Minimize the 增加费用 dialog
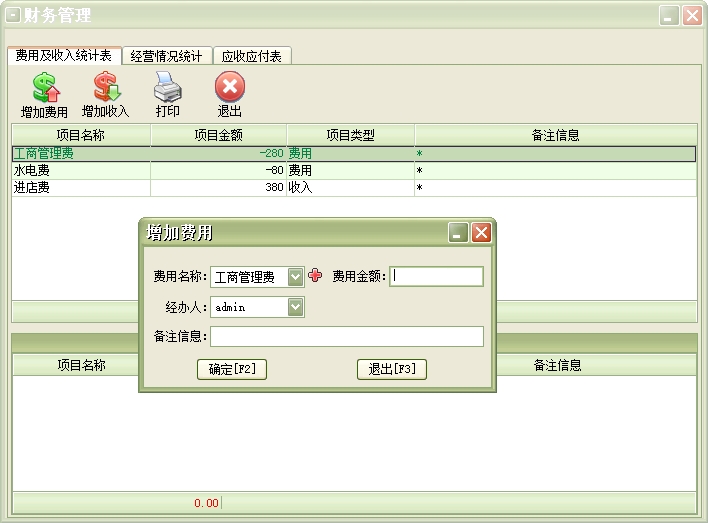Screen dimensions: 708x523 [458, 233]
